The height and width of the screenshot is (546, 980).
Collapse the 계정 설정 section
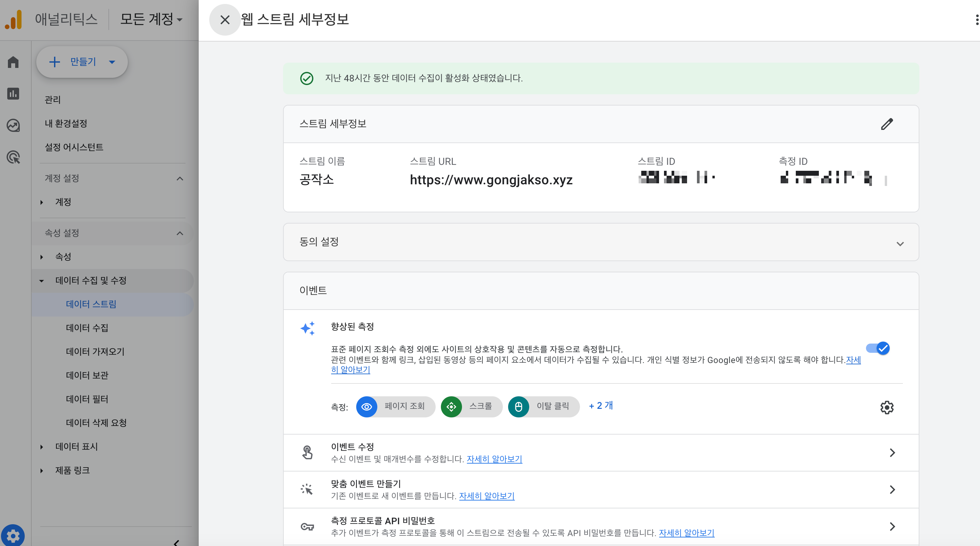180,179
